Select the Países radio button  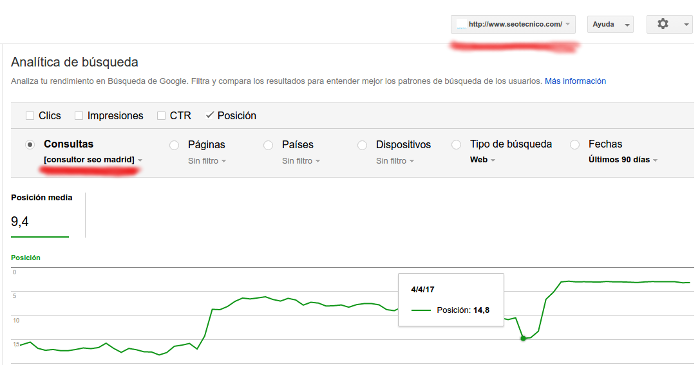pyautogui.click(x=268, y=145)
